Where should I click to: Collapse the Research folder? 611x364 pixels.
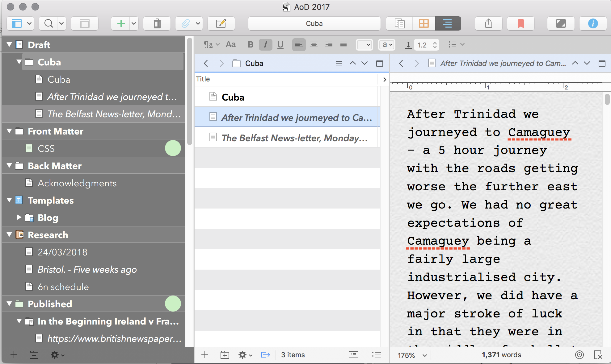tap(9, 235)
